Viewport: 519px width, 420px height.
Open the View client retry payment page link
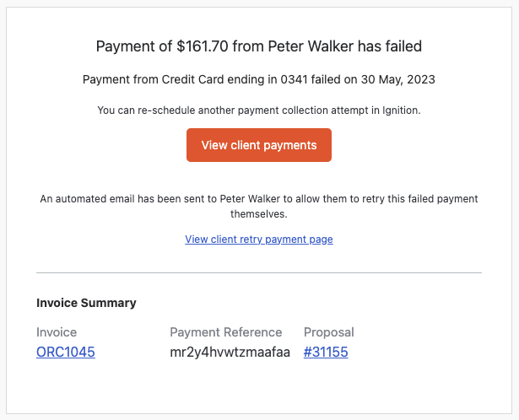[259, 240]
